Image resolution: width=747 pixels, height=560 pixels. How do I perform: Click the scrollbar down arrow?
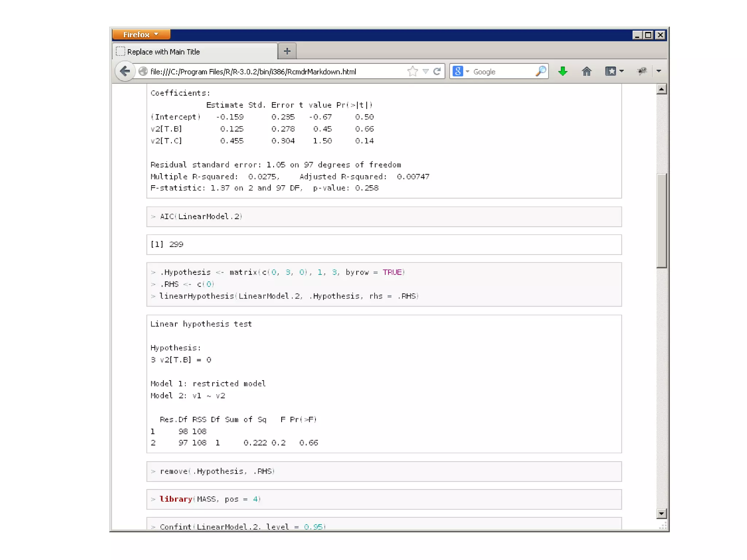tap(661, 513)
